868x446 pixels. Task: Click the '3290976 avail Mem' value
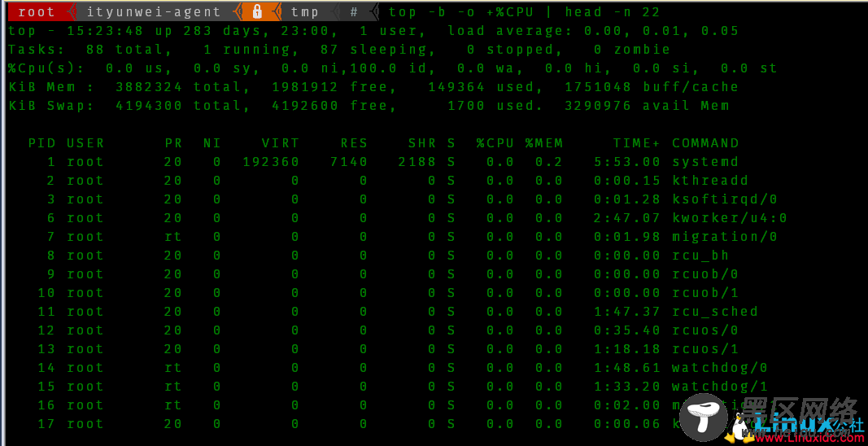click(x=647, y=105)
